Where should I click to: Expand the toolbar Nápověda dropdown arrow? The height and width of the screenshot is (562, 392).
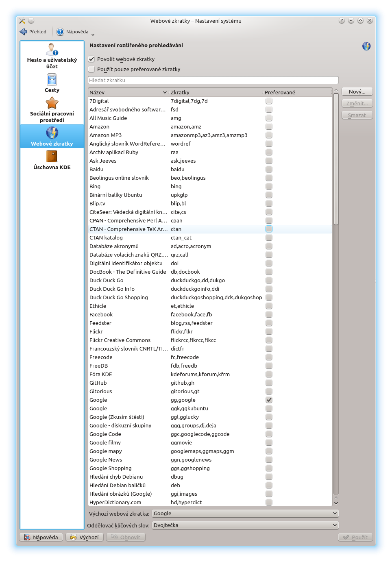point(93,35)
